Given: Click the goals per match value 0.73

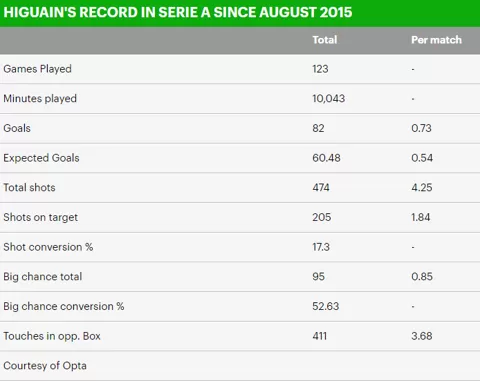Looking at the screenshot, I should click(421, 128).
